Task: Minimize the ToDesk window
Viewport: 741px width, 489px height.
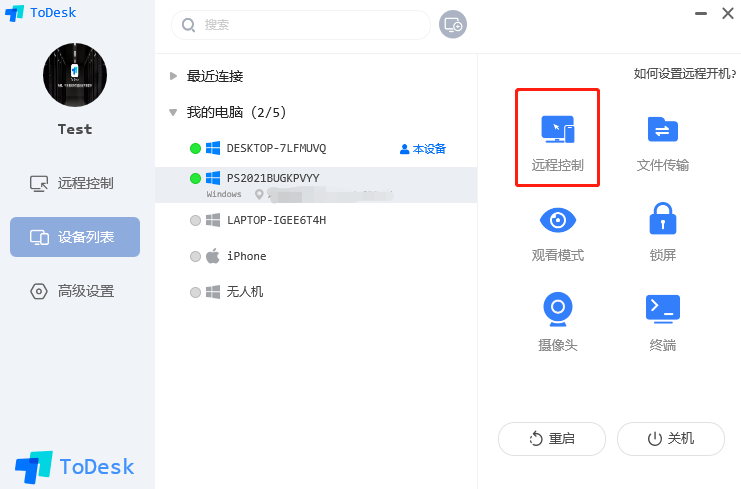Action: (701, 14)
